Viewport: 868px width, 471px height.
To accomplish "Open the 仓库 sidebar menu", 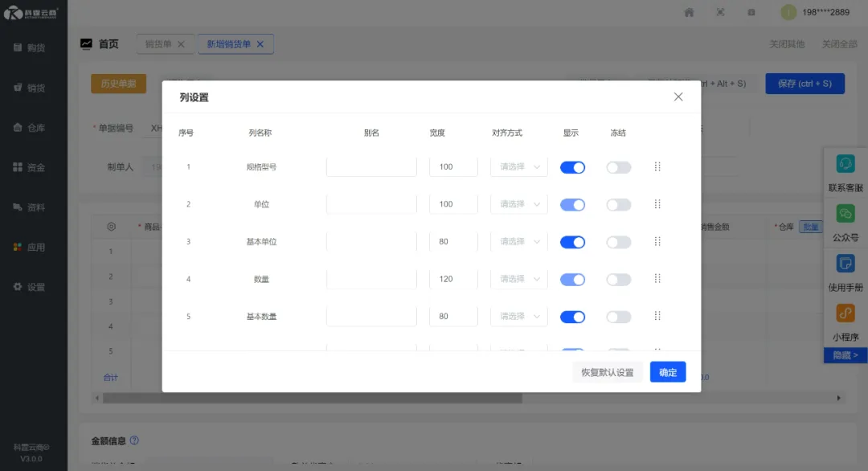I will [30, 127].
